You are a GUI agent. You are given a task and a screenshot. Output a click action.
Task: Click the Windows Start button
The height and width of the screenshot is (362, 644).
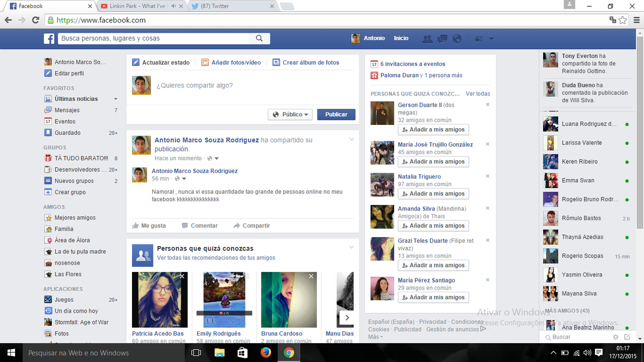coord(11,352)
